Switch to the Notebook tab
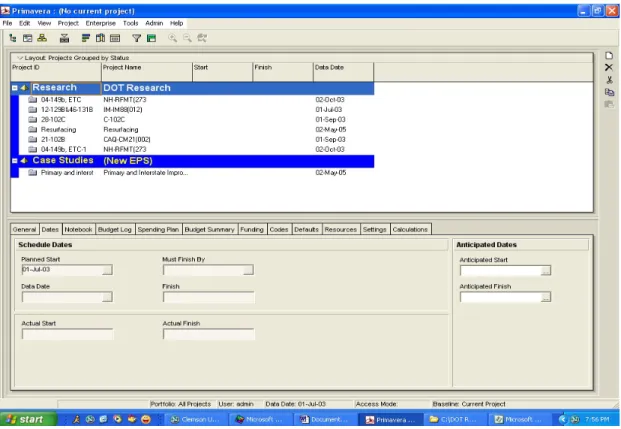The image size is (621, 429). click(x=78, y=230)
